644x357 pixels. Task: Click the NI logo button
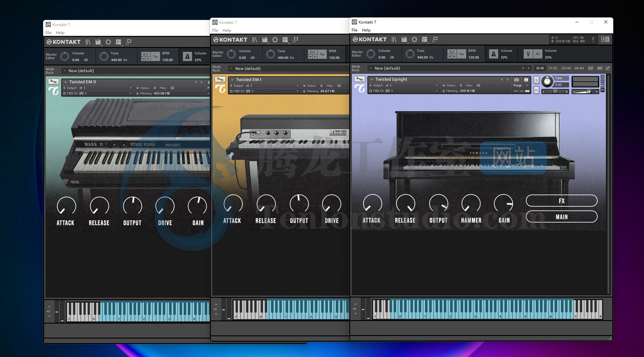(605, 39)
